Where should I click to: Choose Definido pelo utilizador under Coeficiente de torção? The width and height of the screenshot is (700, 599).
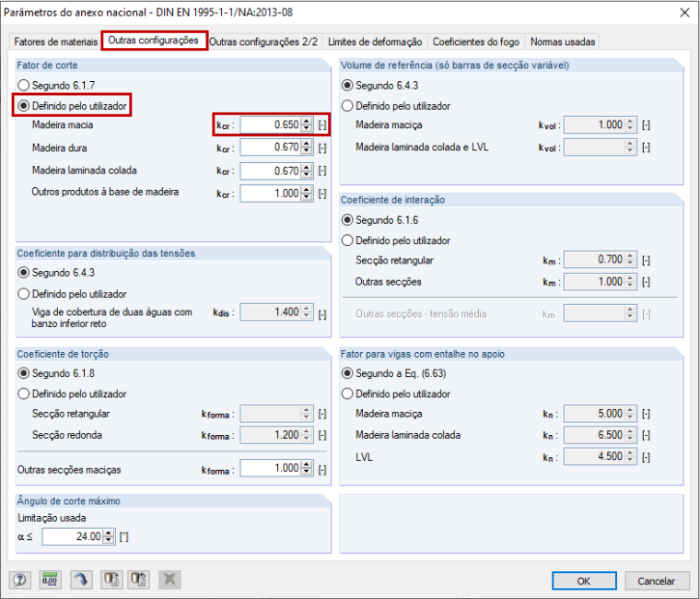[x=73, y=394]
